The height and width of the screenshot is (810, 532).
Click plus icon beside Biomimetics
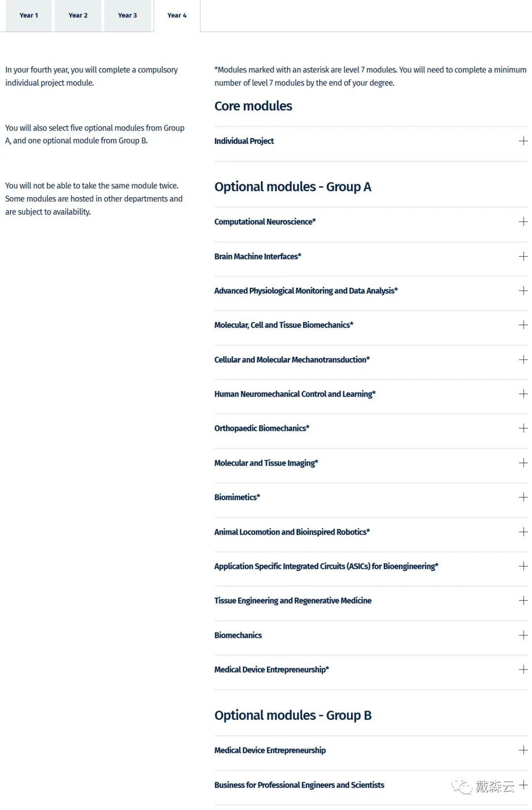point(523,497)
